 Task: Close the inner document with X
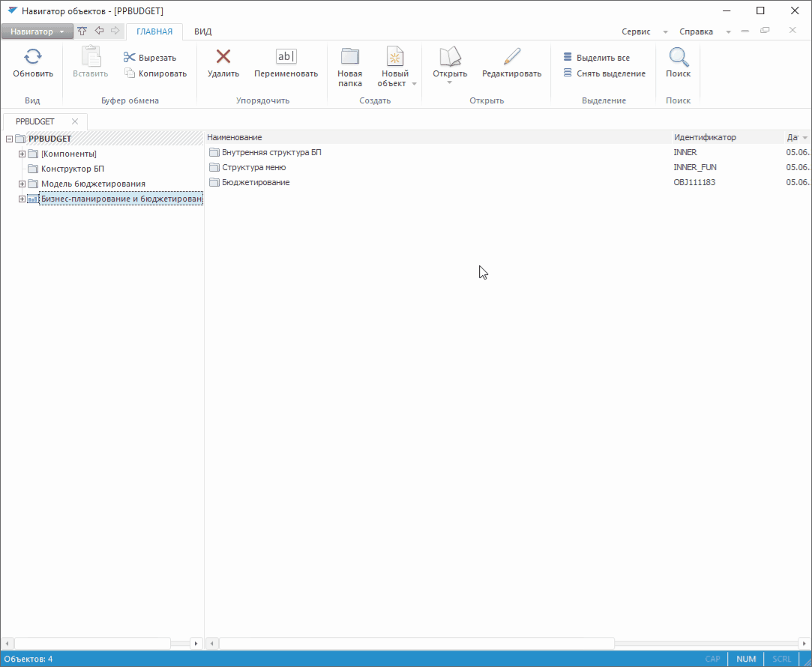793,31
